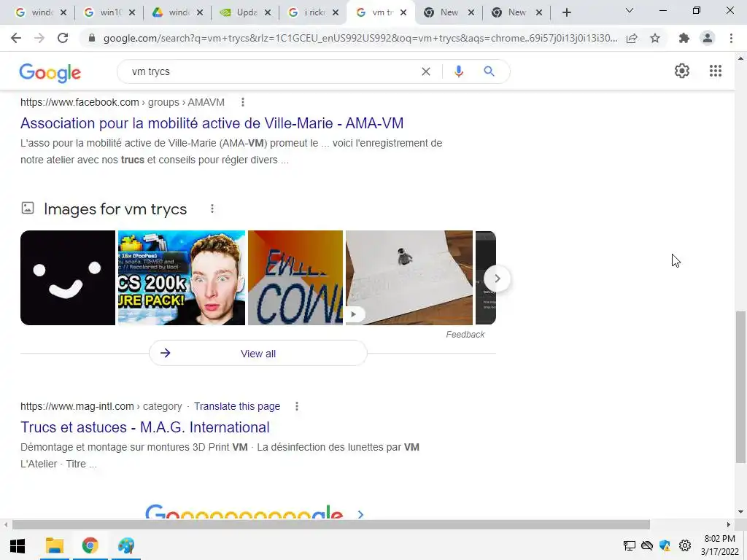Open the settings gear in system tray
The width and height of the screenshot is (747, 560).
(x=684, y=545)
